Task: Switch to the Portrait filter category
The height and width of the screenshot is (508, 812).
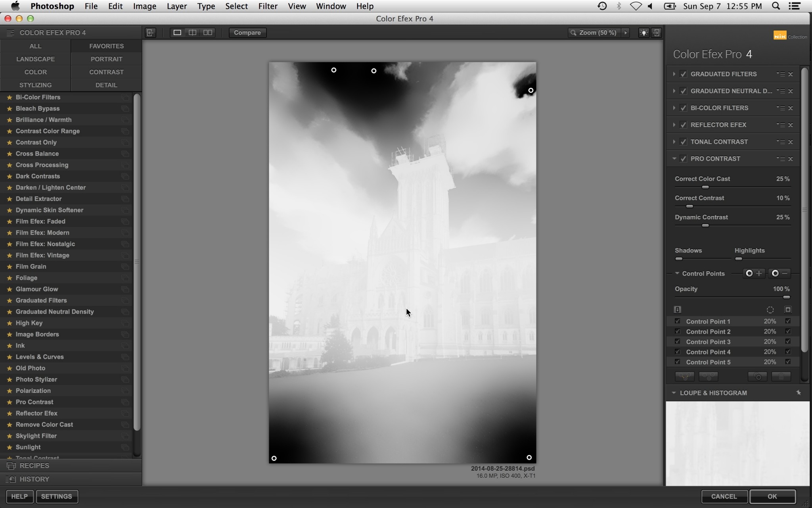Action: click(106, 59)
